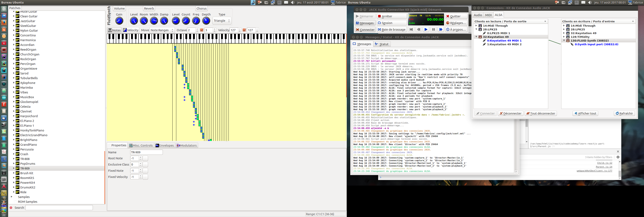Viewport: 644px width, 217px height.
Task: Click the Chorus Depth knob
Action: pos(206,21)
